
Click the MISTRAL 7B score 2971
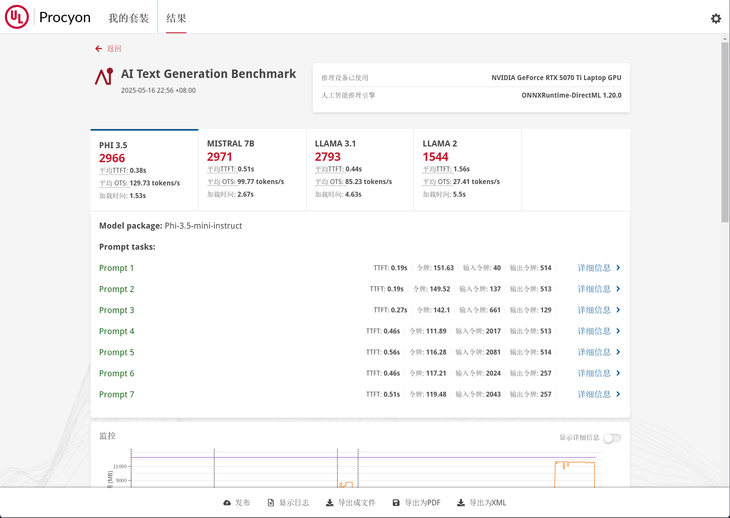coord(220,157)
